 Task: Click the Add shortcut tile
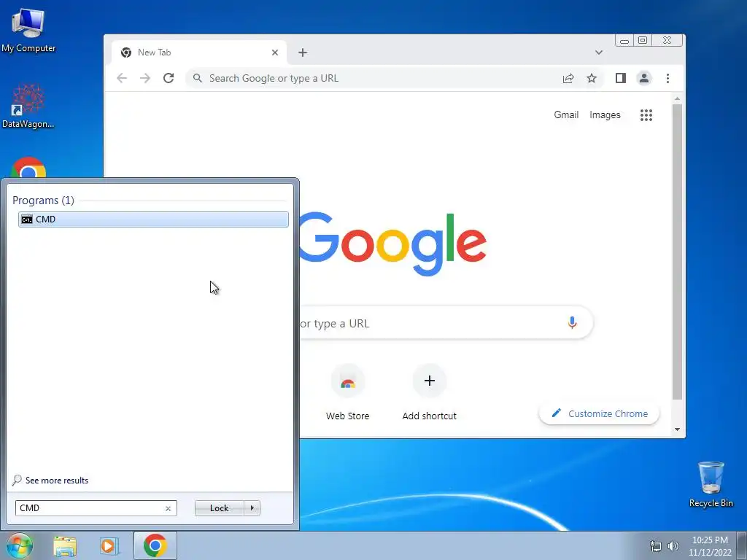(x=429, y=393)
